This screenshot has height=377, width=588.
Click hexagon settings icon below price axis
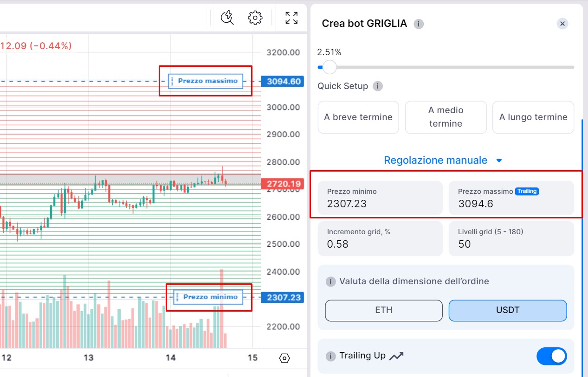[x=284, y=358]
